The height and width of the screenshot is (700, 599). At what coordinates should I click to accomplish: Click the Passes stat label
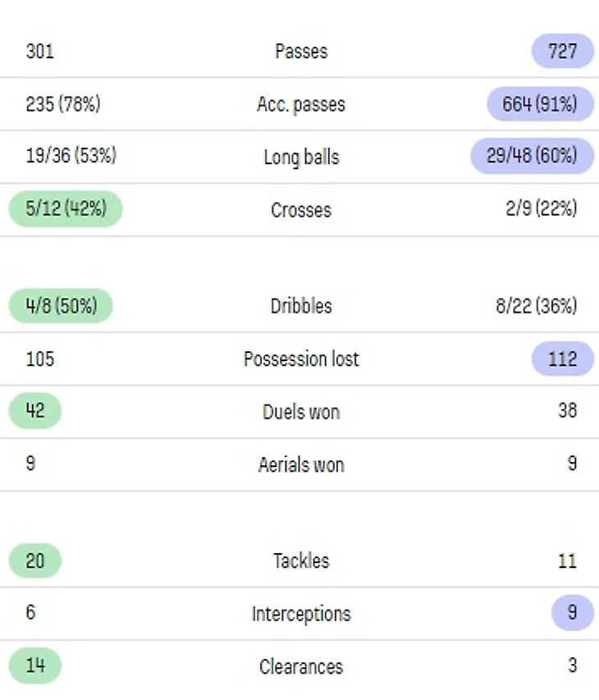point(300,52)
